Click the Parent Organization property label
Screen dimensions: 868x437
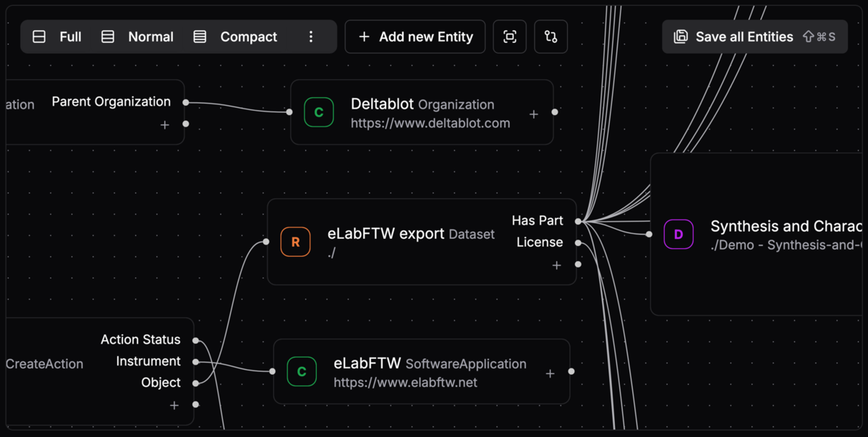111,102
